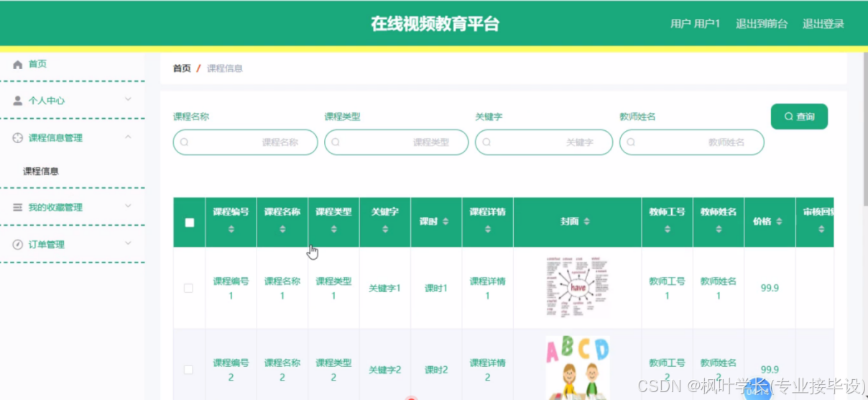Click cell 课程详情1
Viewport: 868px width, 400px height.
pos(488,288)
